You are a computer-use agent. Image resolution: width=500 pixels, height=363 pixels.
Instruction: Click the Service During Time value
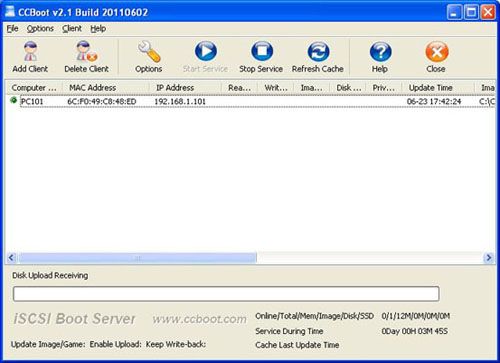coord(414,331)
